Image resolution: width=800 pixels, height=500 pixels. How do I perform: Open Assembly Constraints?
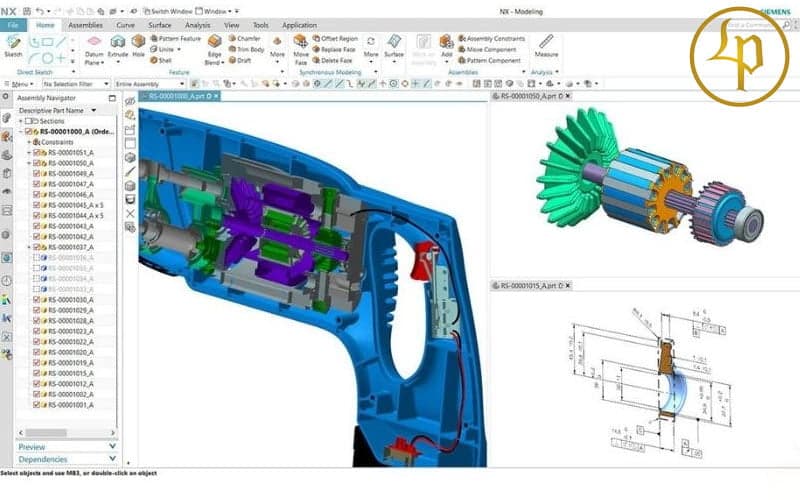[x=491, y=39]
